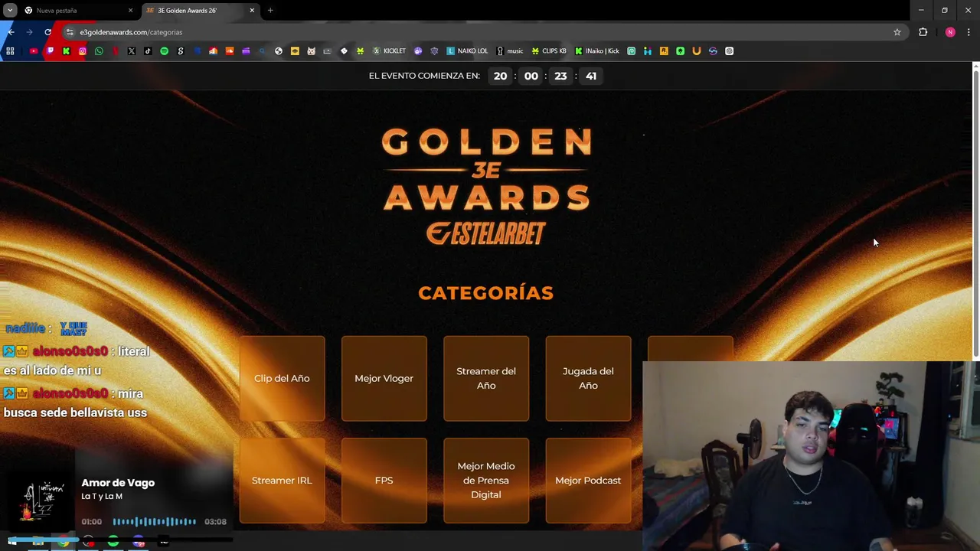Bookmark this page with the star icon
980x551 pixels.
pyautogui.click(x=897, y=32)
